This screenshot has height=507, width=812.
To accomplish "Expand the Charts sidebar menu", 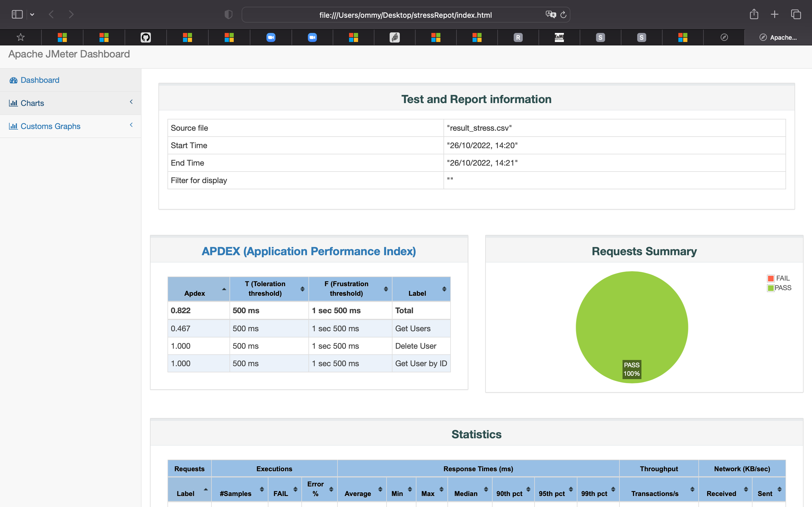I will point(32,103).
